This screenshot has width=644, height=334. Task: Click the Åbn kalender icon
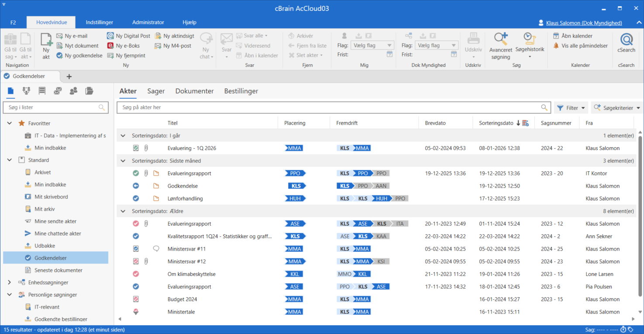556,36
